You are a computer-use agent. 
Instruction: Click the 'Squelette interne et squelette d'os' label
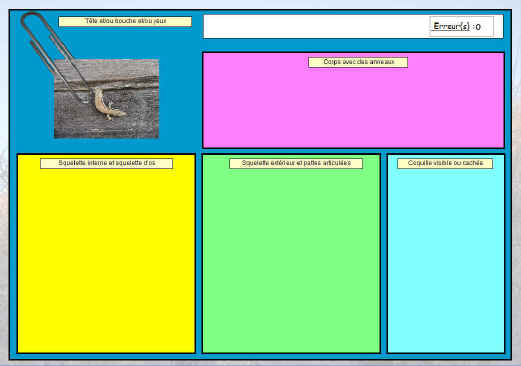point(107,163)
